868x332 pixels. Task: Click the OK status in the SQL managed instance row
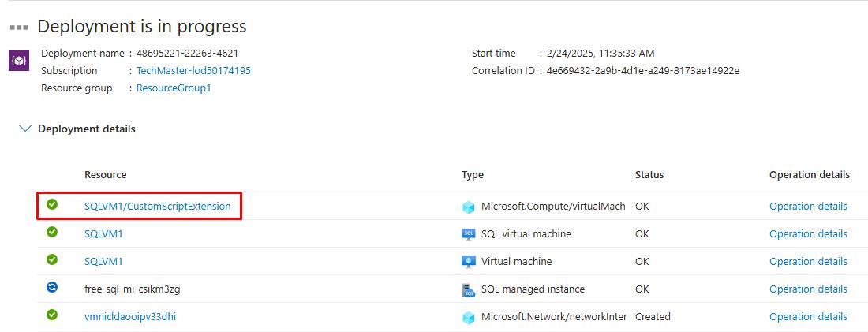(642, 289)
